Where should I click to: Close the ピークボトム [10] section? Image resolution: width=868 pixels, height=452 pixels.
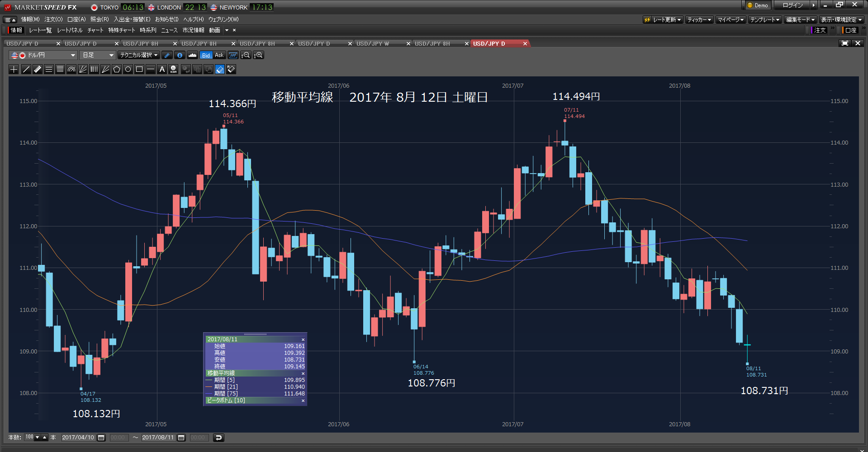point(303,400)
